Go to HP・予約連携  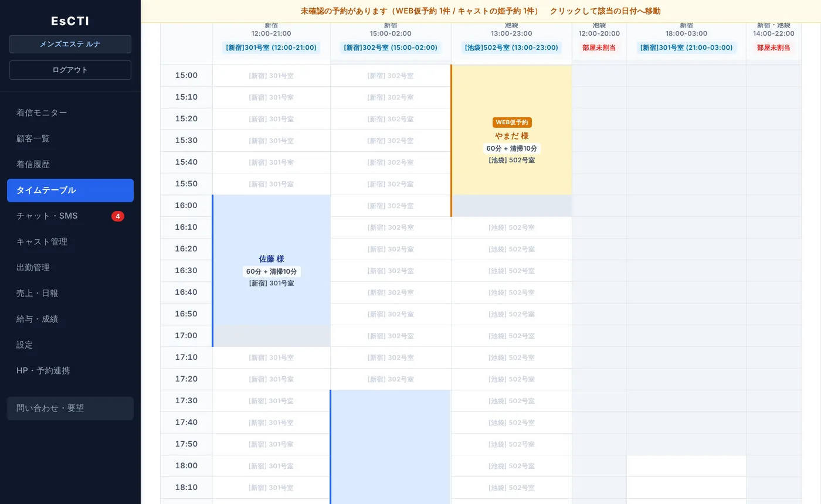pos(70,371)
